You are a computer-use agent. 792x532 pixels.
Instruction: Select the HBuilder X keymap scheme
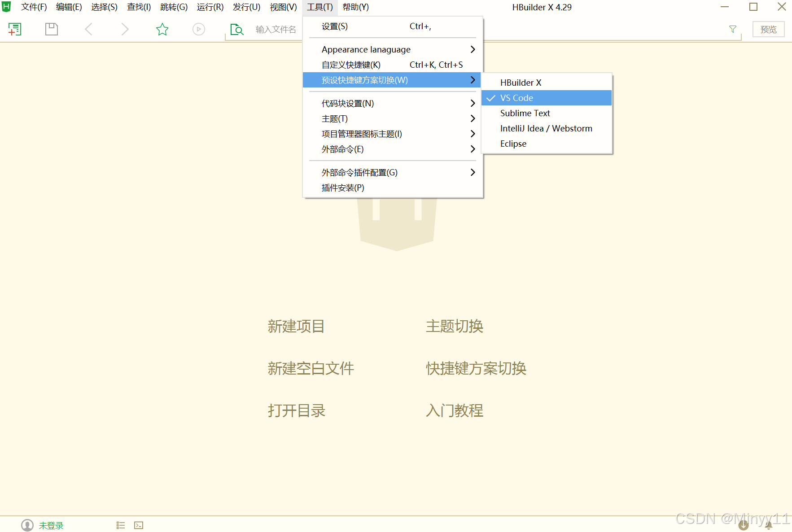click(547, 83)
